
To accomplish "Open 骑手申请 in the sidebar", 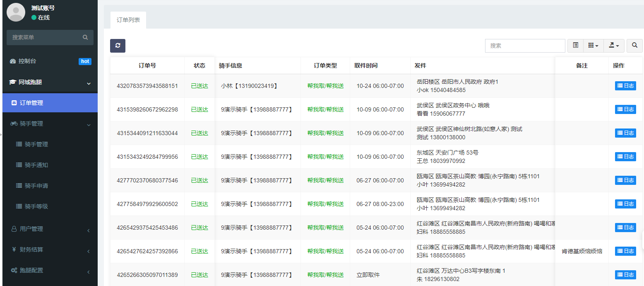I will pyautogui.click(x=36, y=186).
